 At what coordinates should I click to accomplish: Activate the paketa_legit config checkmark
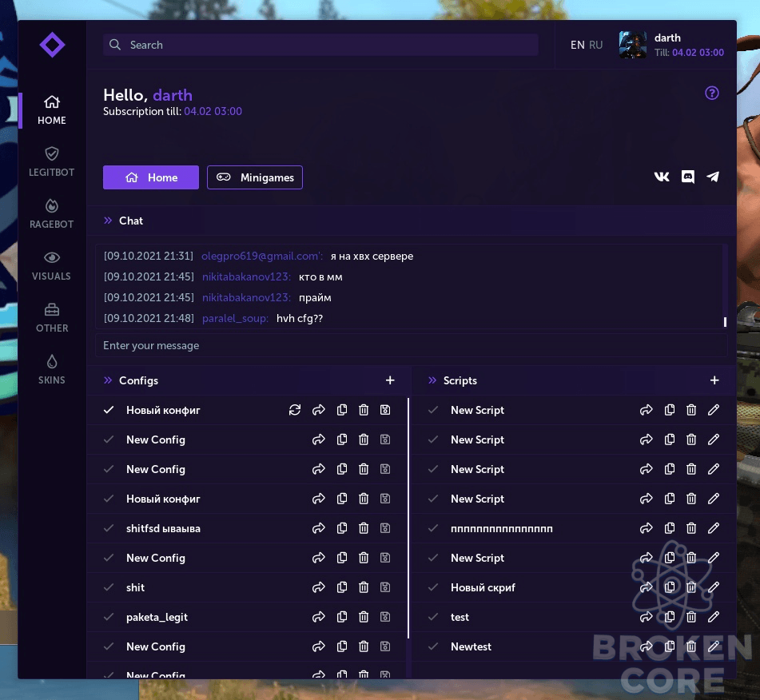109,617
